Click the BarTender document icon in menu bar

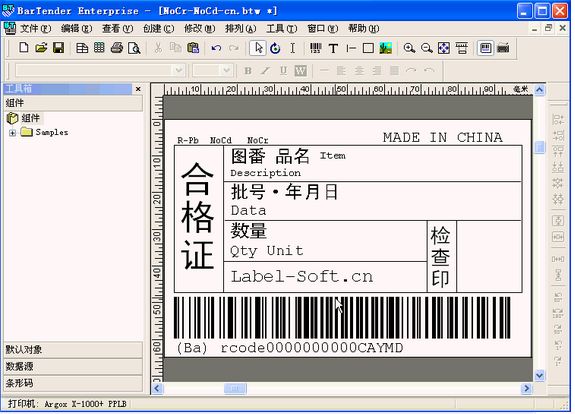click(10, 29)
